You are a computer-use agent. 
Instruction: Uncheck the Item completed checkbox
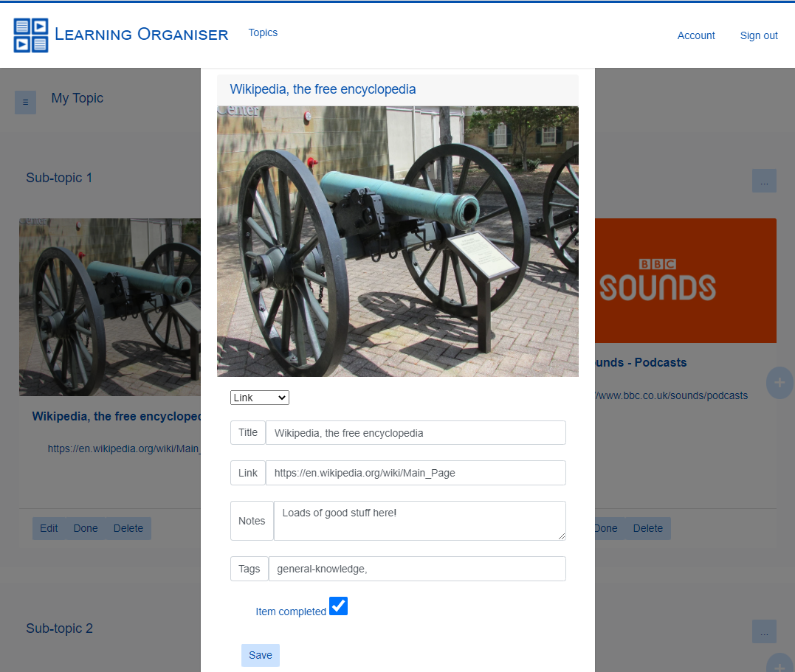[x=338, y=606]
